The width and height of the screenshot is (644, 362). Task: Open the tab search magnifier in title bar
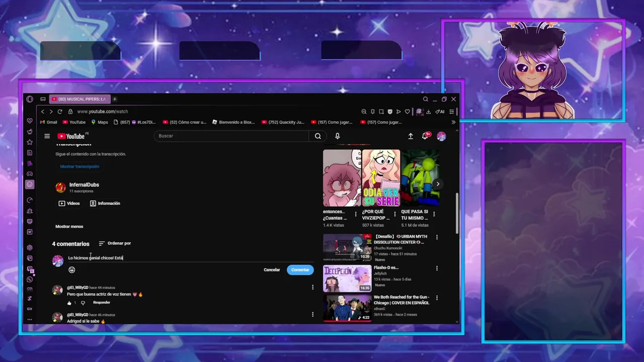[x=426, y=99]
